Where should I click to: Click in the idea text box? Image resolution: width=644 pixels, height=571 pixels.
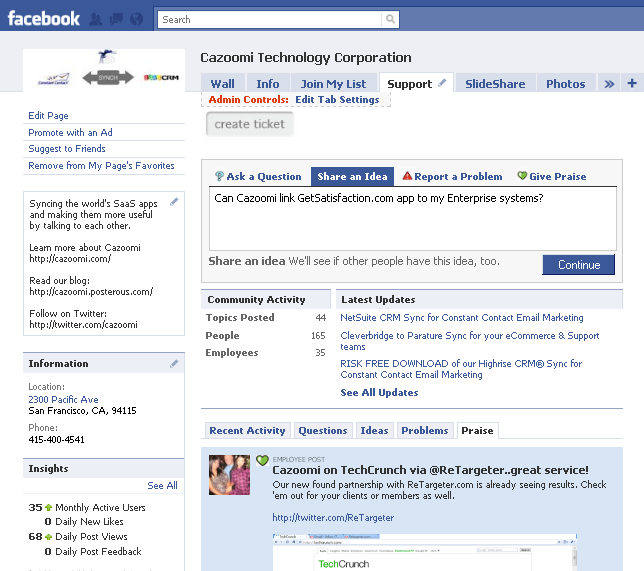tap(413, 219)
